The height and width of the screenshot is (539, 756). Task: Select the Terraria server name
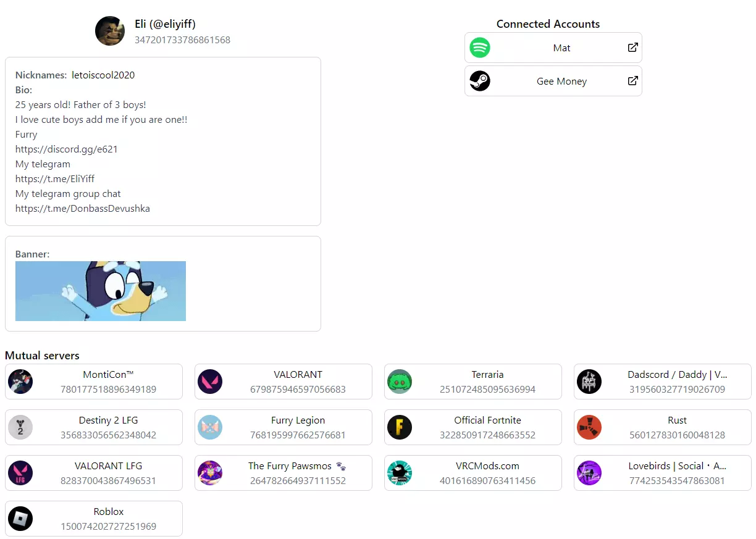[x=487, y=375]
